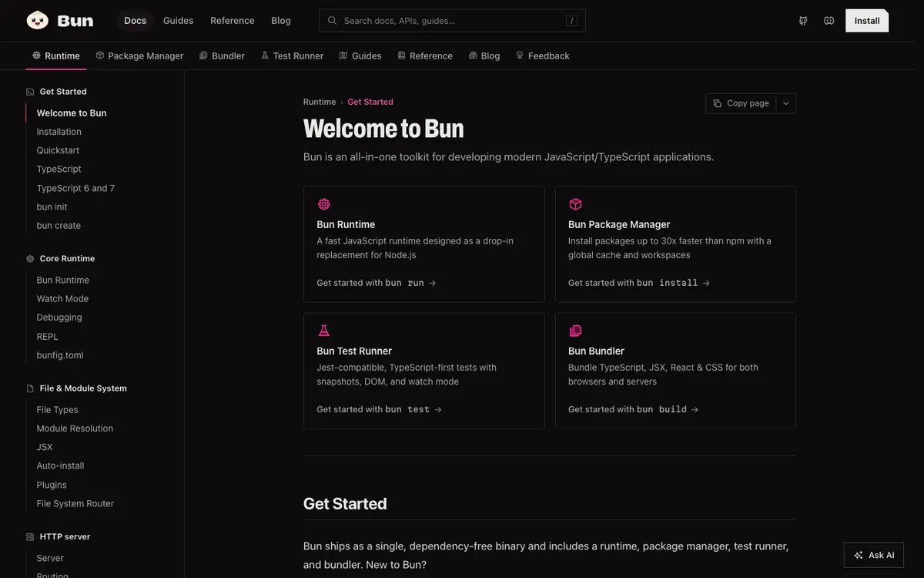Switch to the Bundler tab

tap(222, 55)
